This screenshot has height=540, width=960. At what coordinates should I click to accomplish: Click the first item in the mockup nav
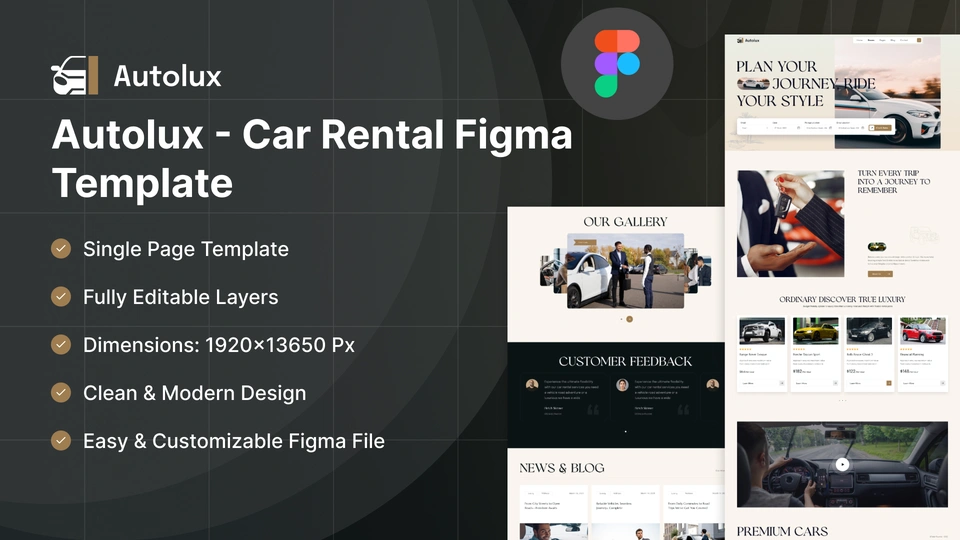tap(860, 40)
